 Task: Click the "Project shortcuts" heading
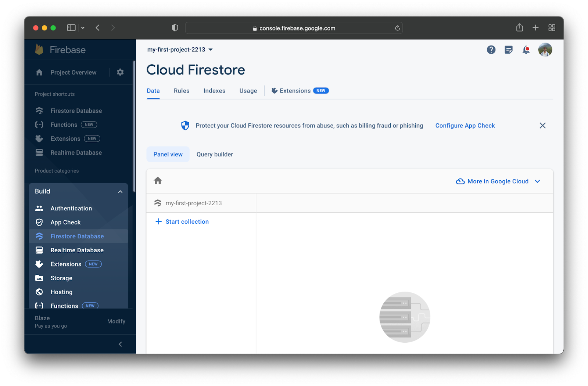[x=55, y=94]
